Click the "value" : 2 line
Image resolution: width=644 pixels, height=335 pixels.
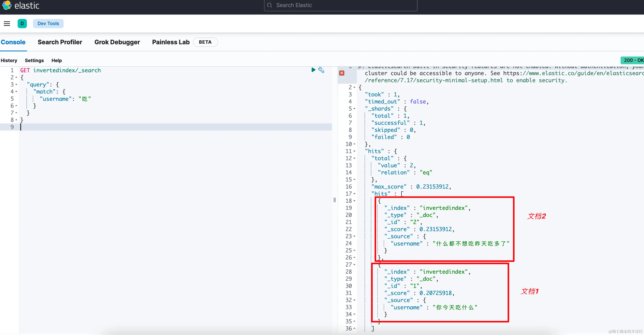click(x=397, y=165)
